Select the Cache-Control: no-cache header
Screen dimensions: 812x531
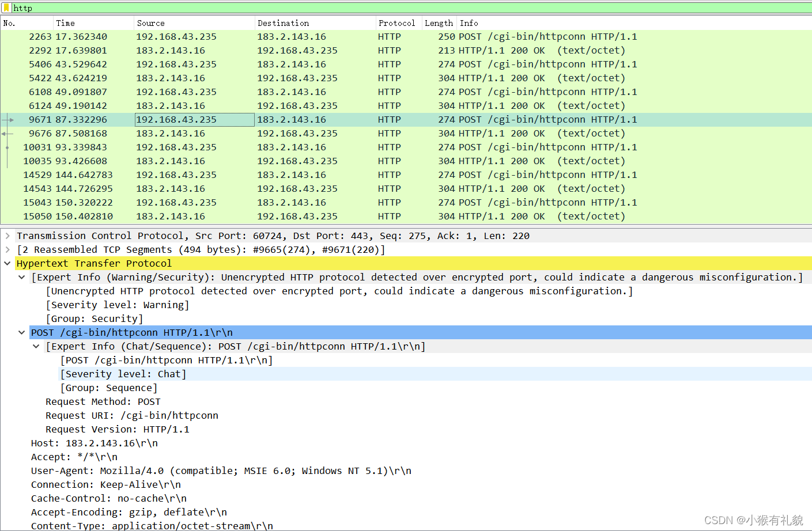pos(109,498)
